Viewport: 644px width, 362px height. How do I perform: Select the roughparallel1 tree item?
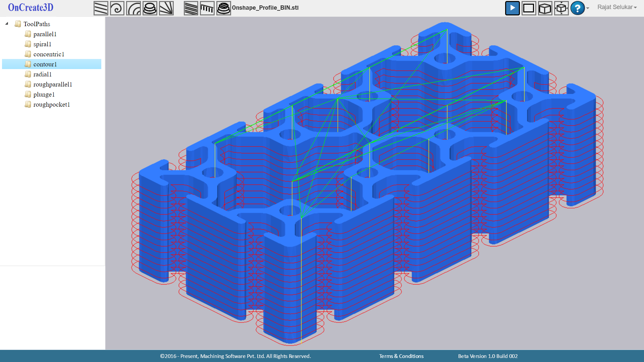pos(53,84)
